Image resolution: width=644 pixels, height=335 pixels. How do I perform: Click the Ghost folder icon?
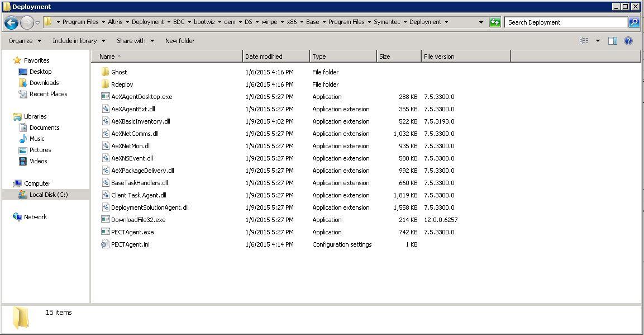tap(105, 72)
